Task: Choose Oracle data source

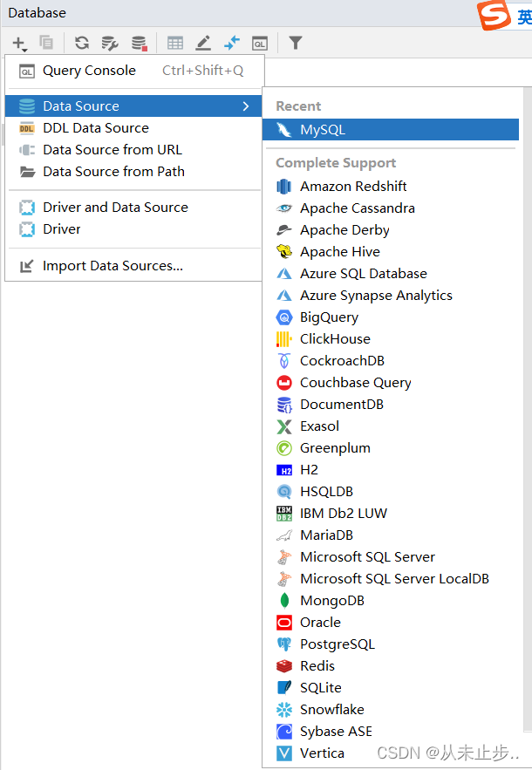Action: (391, 623)
